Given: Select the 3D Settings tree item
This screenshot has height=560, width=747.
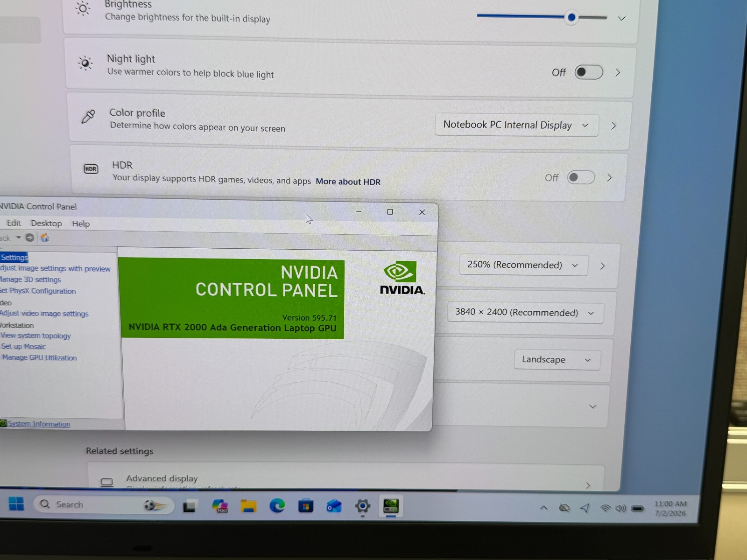Looking at the screenshot, I should [x=14, y=257].
